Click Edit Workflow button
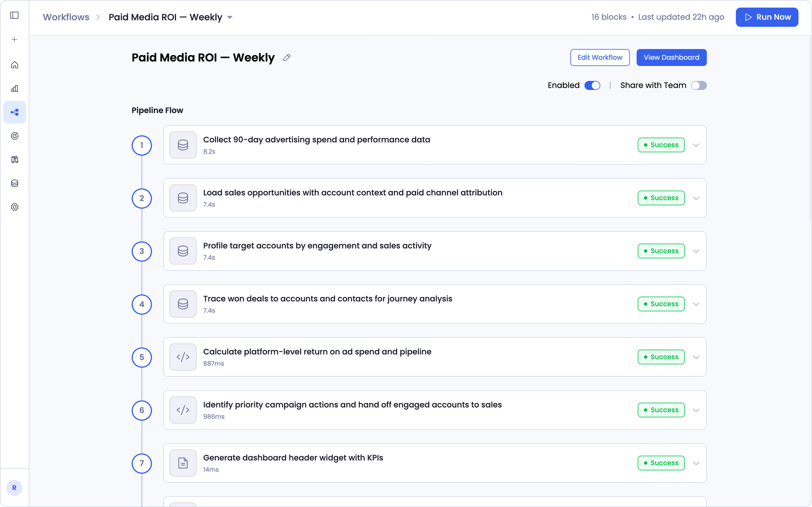This screenshot has height=507, width=812. [x=600, y=57]
